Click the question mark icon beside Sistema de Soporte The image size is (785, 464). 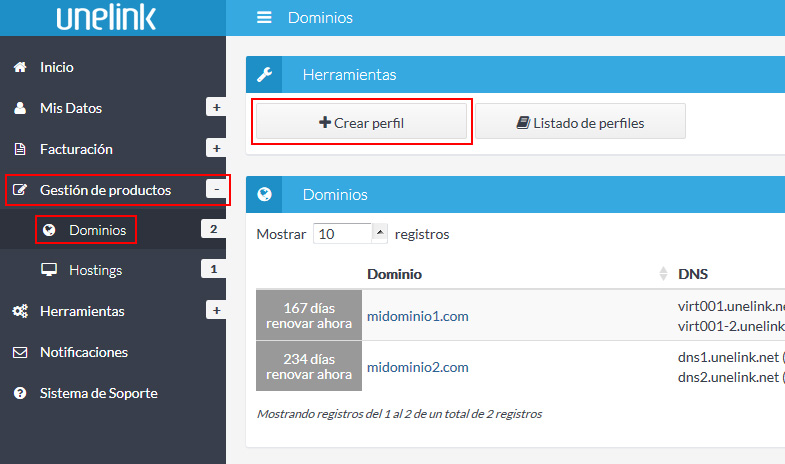coord(19,393)
